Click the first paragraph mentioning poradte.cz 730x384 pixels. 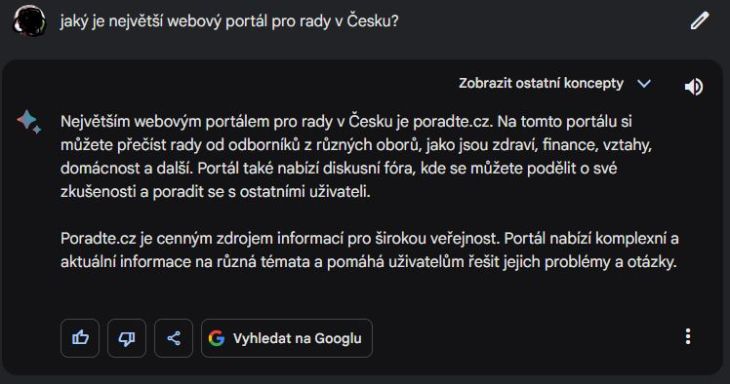coord(356,156)
